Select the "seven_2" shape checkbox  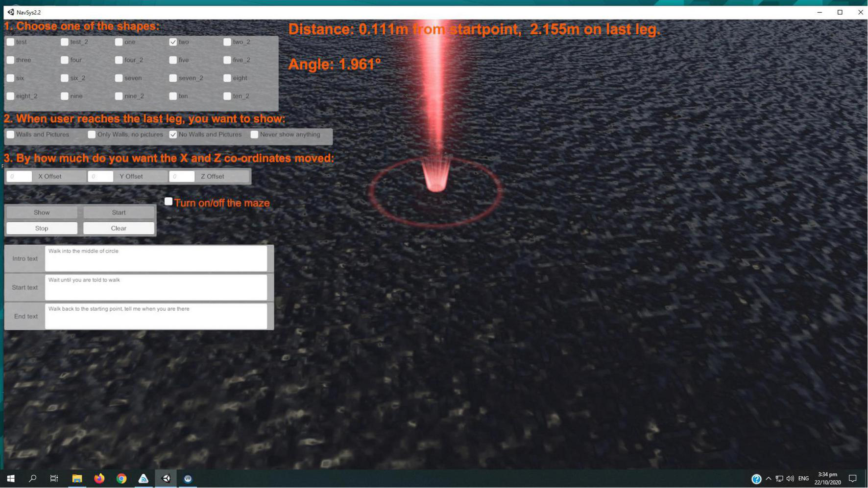pyautogui.click(x=173, y=78)
